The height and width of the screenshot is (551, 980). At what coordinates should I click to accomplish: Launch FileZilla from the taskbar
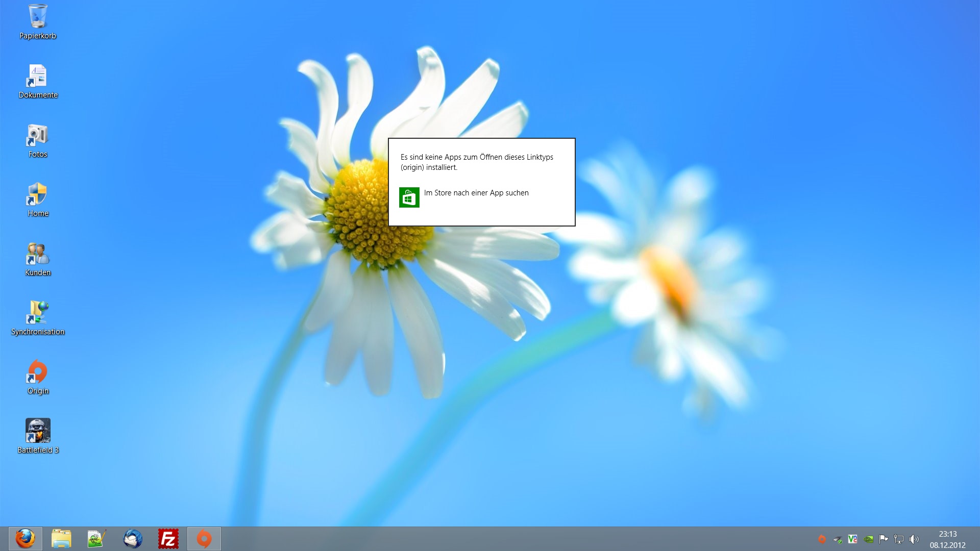(168, 539)
